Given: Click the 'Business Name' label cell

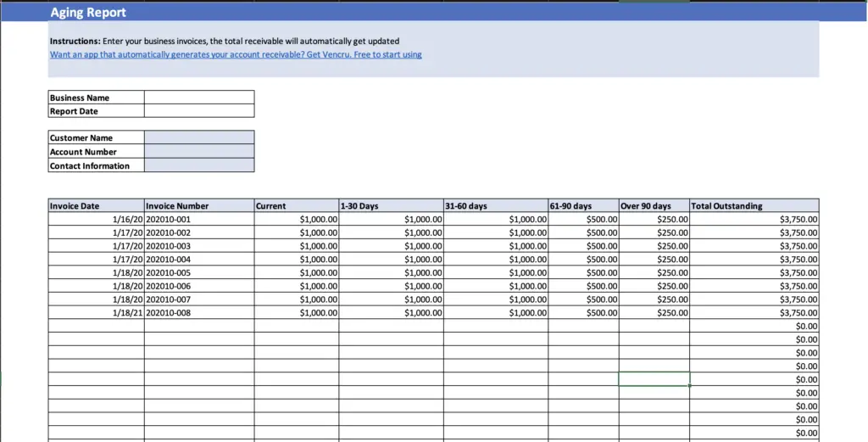Looking at the screenshot, I should pos(97,98).
